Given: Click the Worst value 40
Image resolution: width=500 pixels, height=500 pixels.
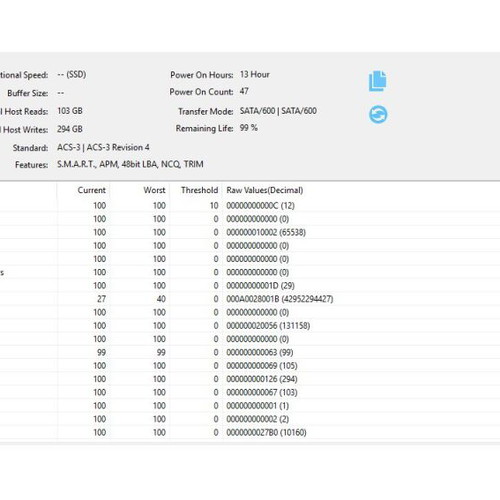Looking at the screenshot, I should (161, 299).
